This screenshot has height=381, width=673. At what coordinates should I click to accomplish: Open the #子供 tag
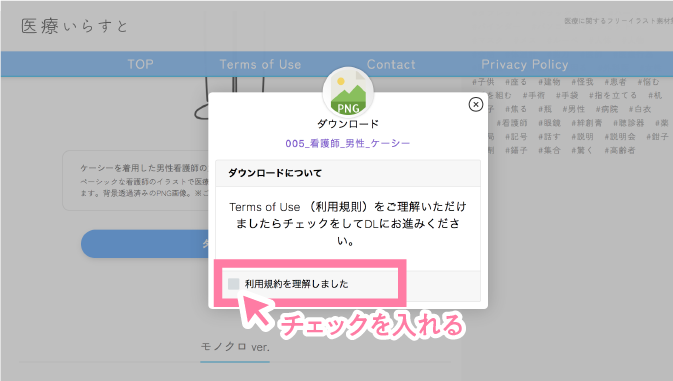(483, 82)
